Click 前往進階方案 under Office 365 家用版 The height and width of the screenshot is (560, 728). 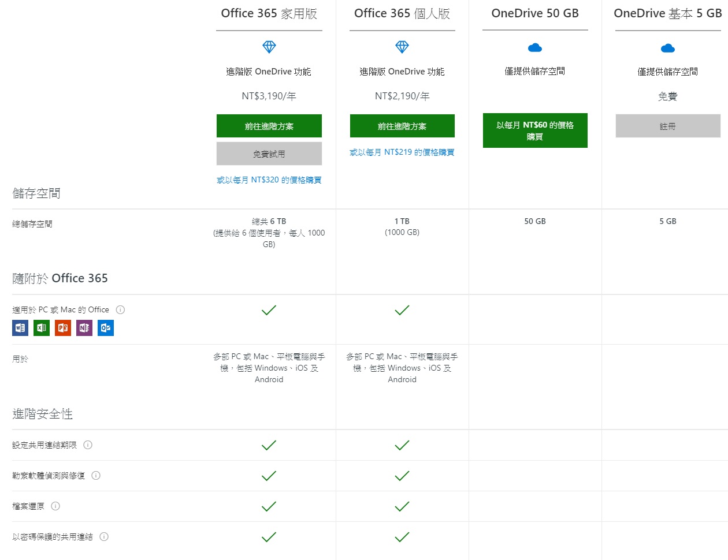pyautogui.click(x=269, y=125)
